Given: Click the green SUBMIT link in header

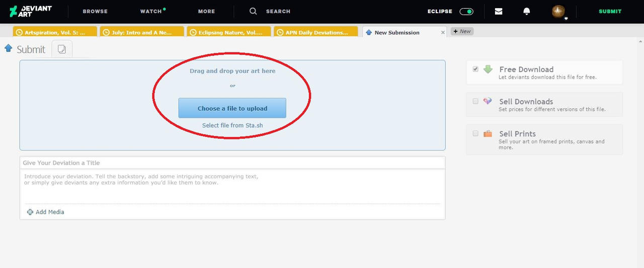Looking at the screenshot, I should 610,11.
